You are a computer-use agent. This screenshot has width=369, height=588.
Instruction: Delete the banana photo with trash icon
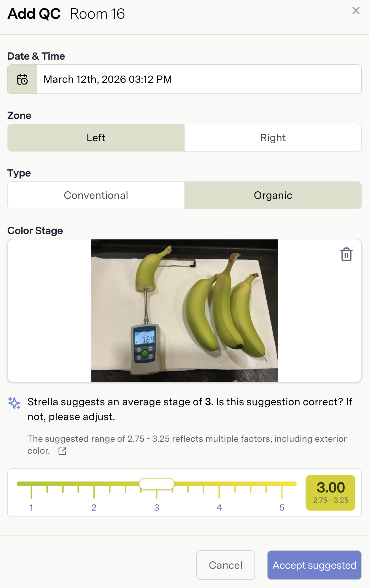click(346, 255)
